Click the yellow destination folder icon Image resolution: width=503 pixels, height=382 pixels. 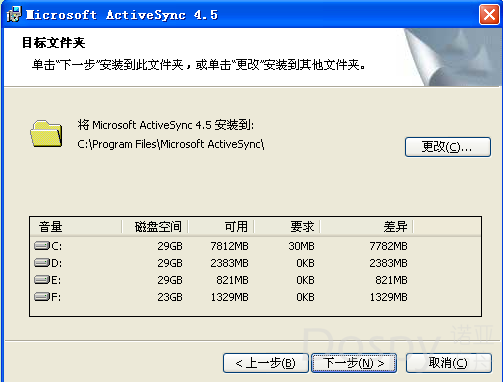click(46, 134)
